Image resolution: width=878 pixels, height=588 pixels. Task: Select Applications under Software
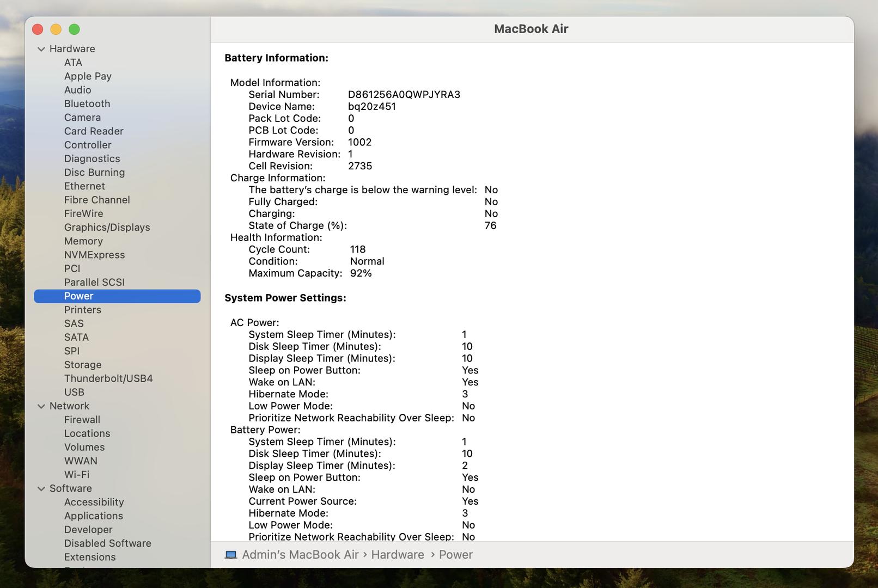(93, 516)
